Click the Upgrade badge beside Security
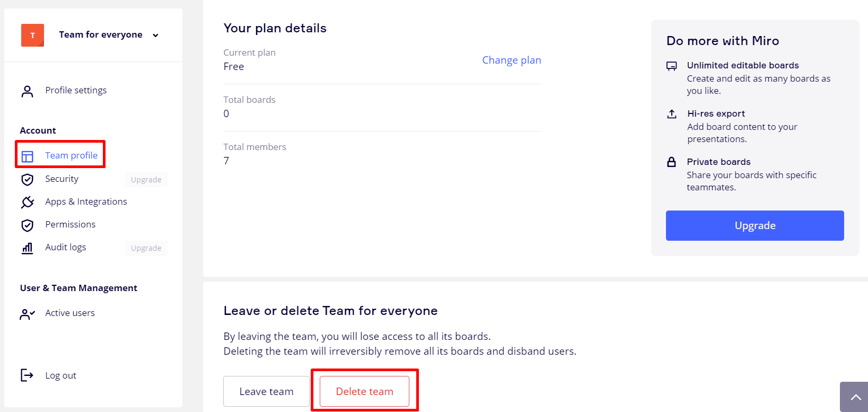 click(x=146, y=180)
